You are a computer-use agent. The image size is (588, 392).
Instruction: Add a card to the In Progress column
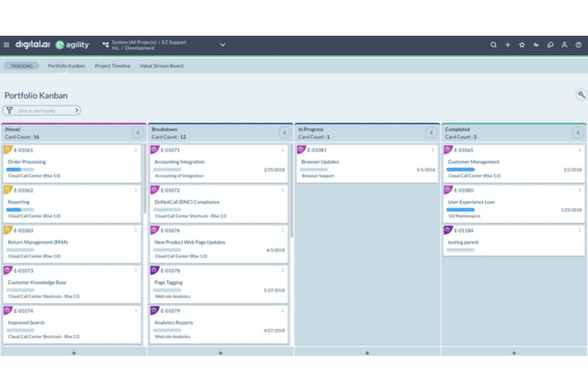(x=367, y=353)
